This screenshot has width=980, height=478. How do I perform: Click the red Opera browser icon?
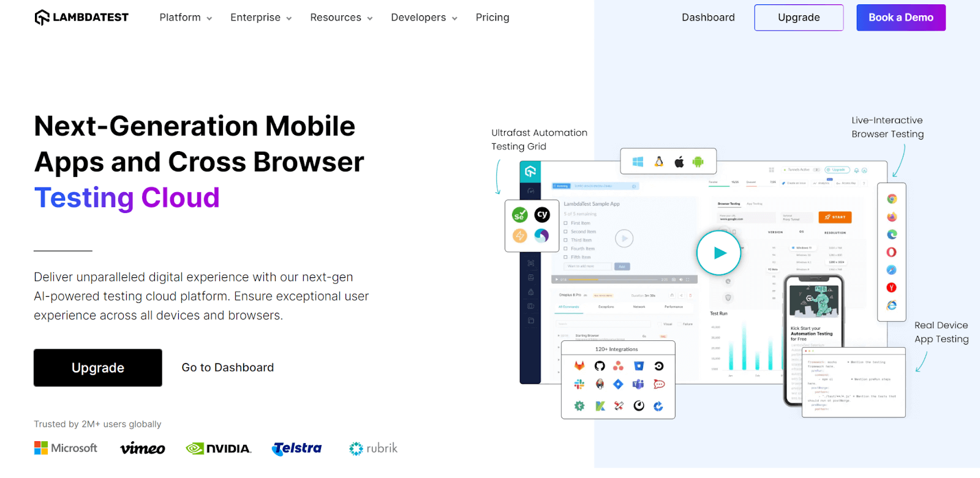point(892,252)
